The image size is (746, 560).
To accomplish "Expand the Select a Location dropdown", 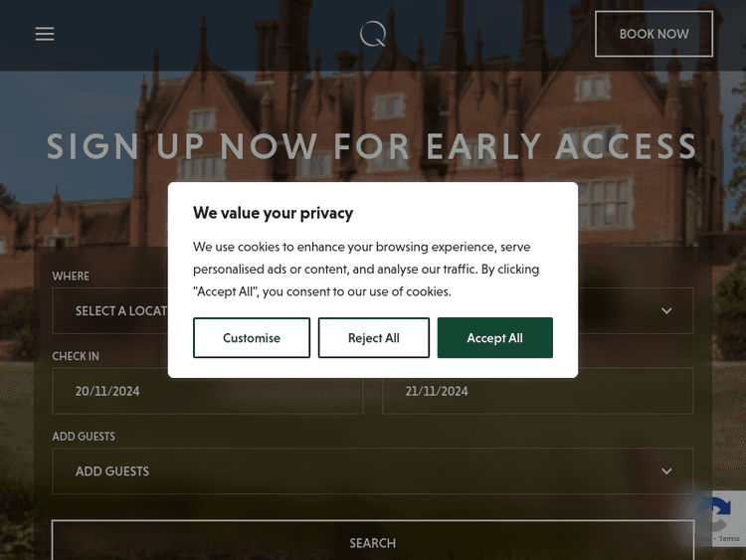I will click(x=119, y=311).
